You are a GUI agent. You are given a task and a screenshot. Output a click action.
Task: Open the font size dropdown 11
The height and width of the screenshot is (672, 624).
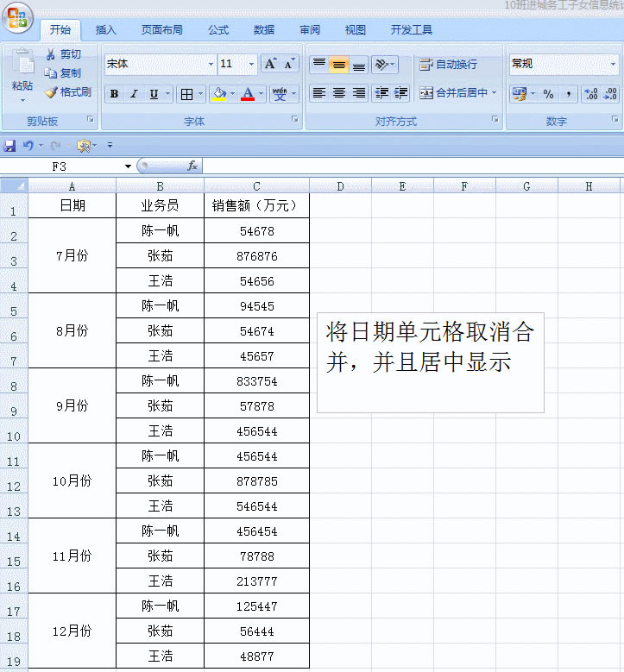coord(251,64)
